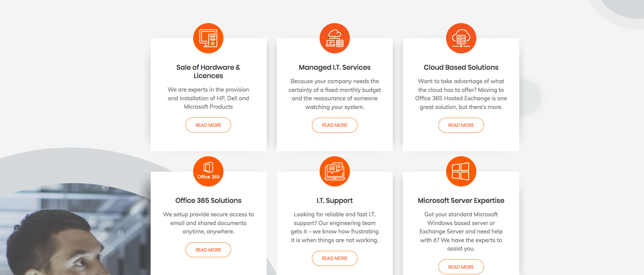This screenshot has height=275, width=644.
Task: Click the Sale of Hardware & Licences computer icon
Action: [208, 38]
